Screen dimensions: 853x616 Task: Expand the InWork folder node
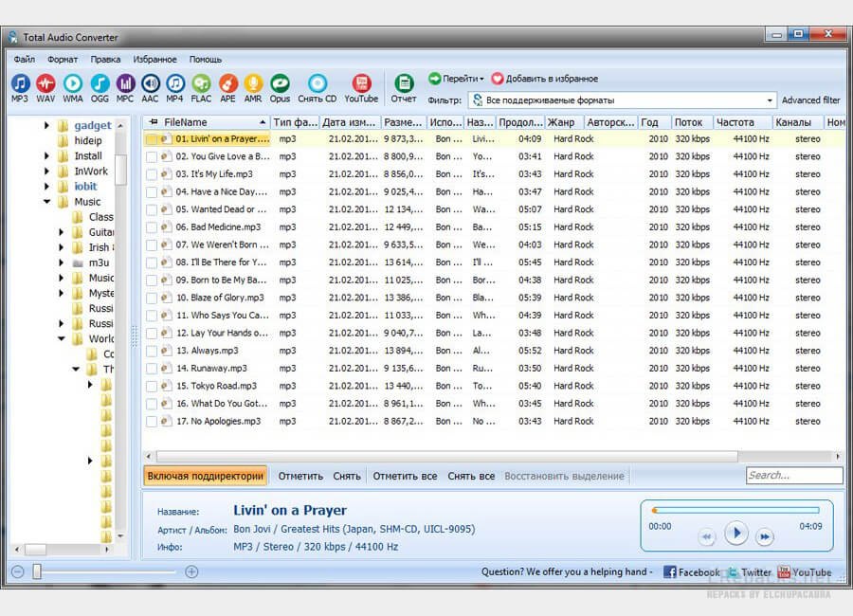(x=46, y=171)
